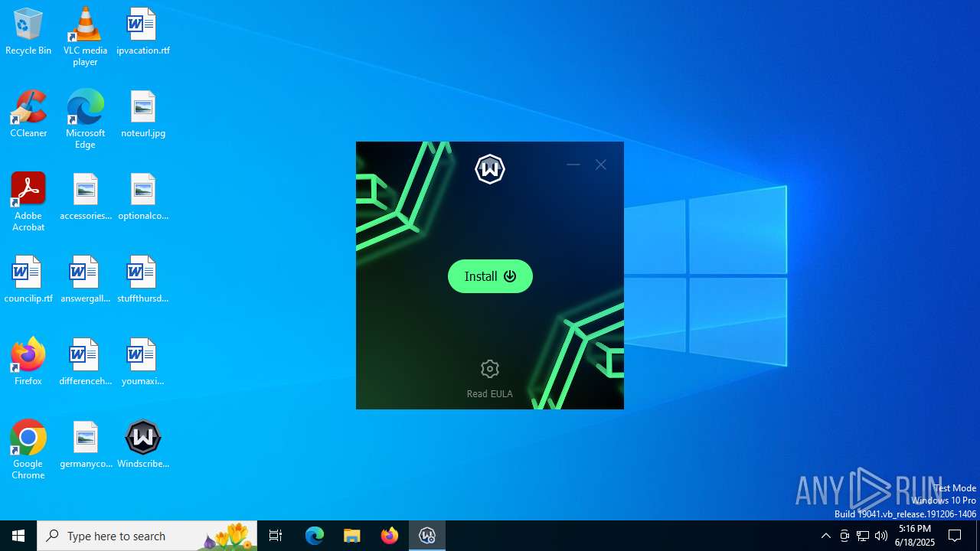Open Recycle Bin desktop icon
Viewport: 980px width, 551px height.
(28, 32)
